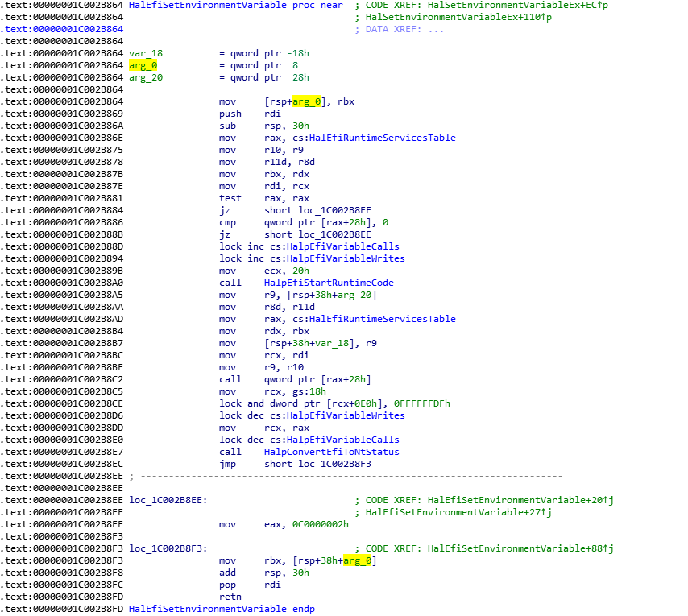Click the gs:18h operand
Screen dimensions: 688x616
point(309,391)
